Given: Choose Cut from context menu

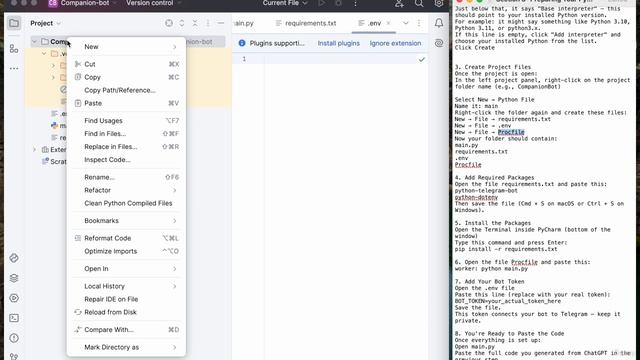Looking at the screenshot, I should coord(126,64).
